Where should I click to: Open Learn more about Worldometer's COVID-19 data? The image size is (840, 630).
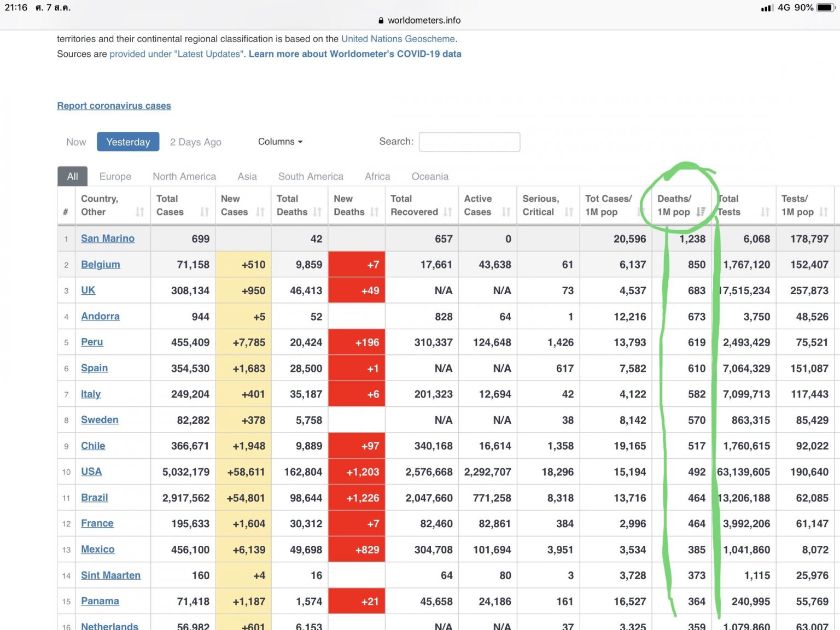355,54
